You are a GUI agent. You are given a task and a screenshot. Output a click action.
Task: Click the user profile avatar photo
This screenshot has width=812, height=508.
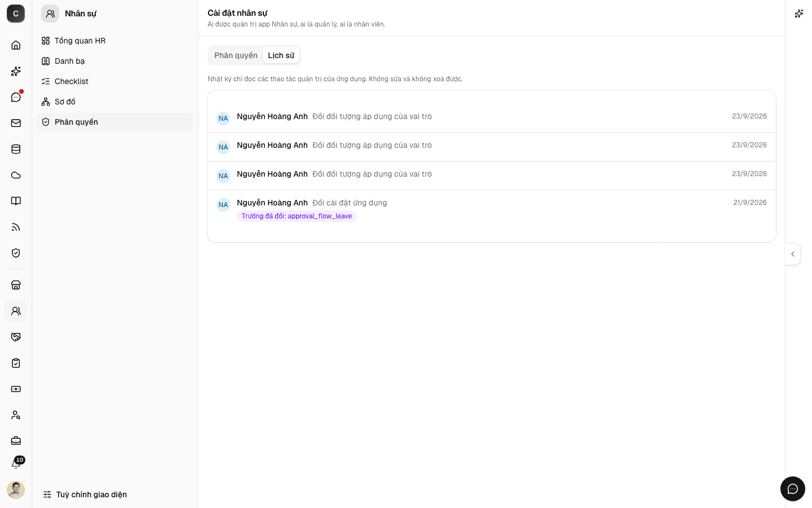click(16, 490)
